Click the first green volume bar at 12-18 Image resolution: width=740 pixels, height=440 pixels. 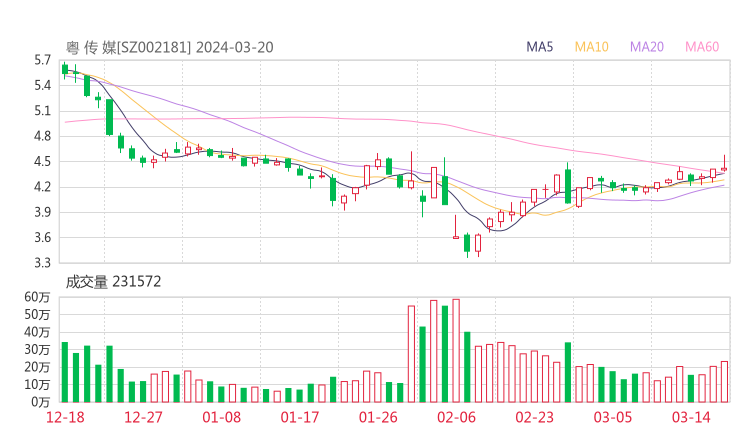[x=65, y=372]
